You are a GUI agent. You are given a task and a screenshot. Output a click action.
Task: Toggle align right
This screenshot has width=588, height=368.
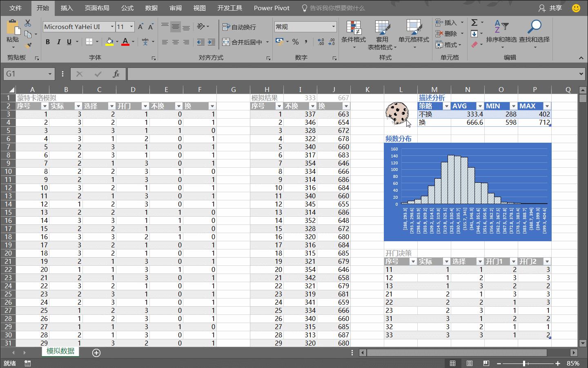(186, 42)
